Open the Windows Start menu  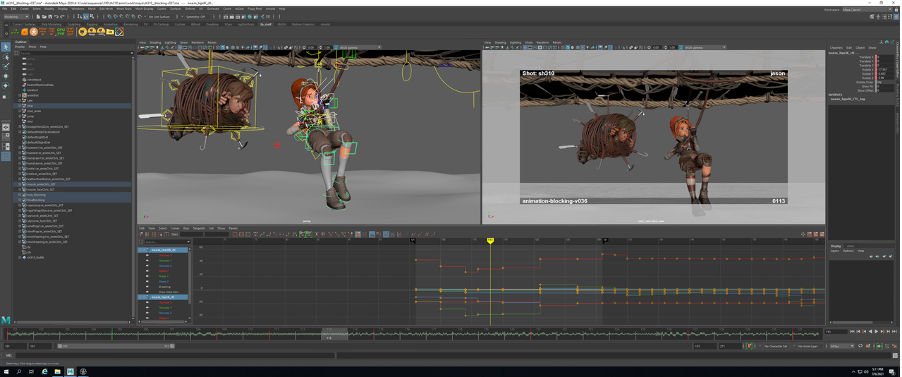6,372
